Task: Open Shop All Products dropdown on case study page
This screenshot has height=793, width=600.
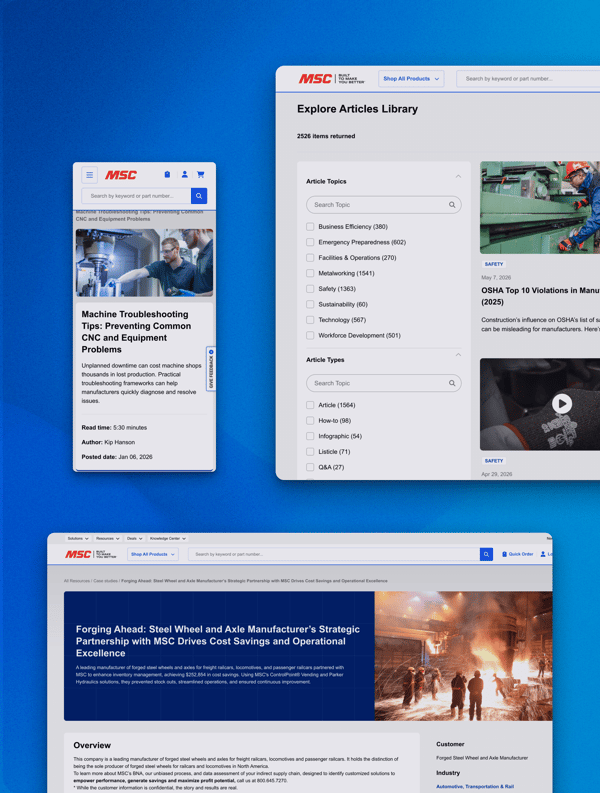Action: pyautogui.click(x=153, y=554)
